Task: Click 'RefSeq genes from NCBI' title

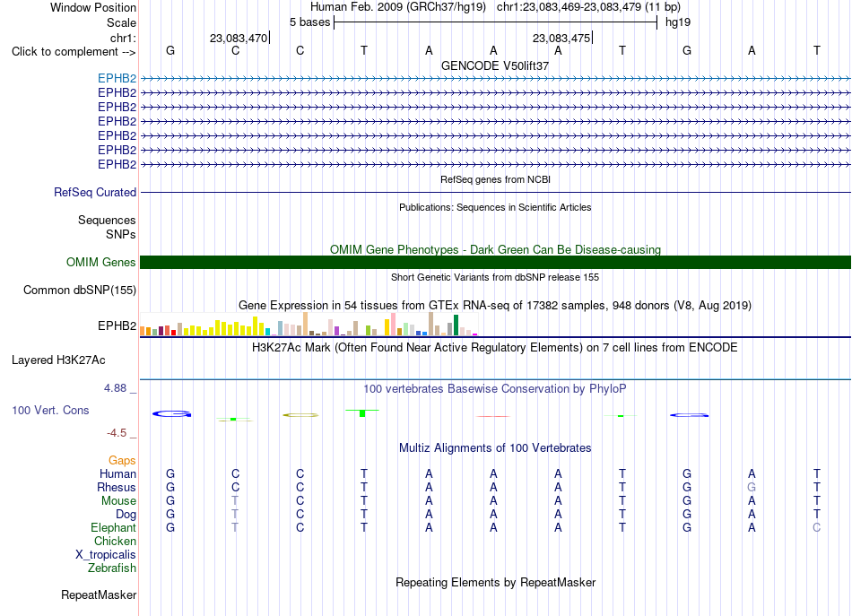Action: tap(496, 179)
